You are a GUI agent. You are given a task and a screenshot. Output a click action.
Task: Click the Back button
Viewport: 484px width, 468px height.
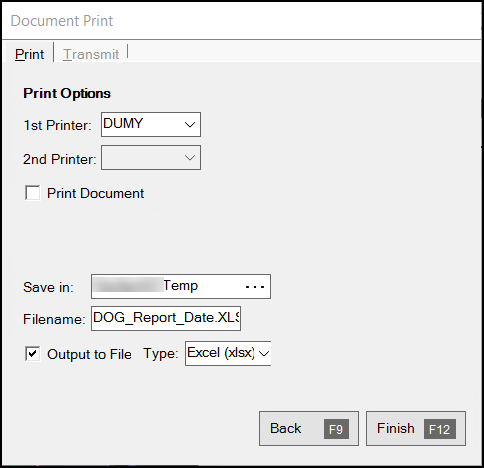309,428
